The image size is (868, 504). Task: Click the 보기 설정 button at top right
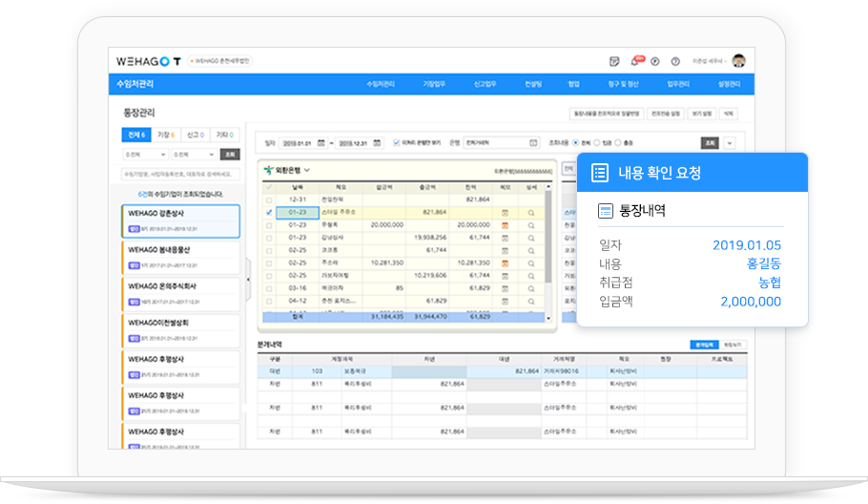pos(702,114)
